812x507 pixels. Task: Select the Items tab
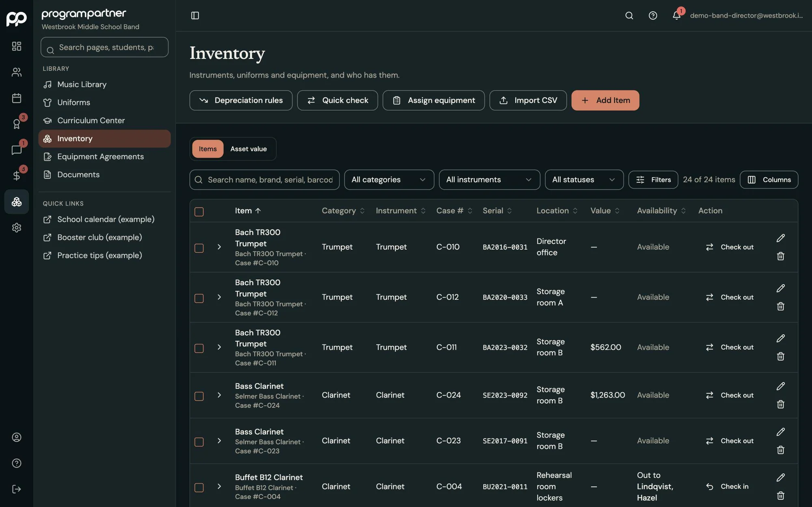click(207, 149)
